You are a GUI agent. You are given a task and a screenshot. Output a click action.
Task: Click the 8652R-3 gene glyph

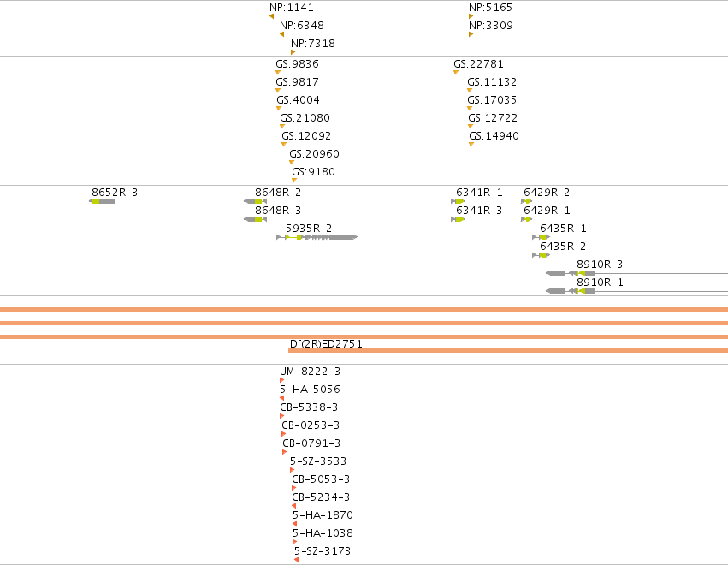click(x=102, y=201)
